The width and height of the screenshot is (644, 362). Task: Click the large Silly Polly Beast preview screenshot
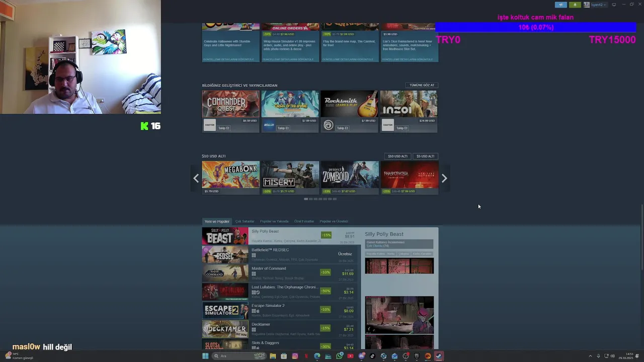(x=399, y=315)
